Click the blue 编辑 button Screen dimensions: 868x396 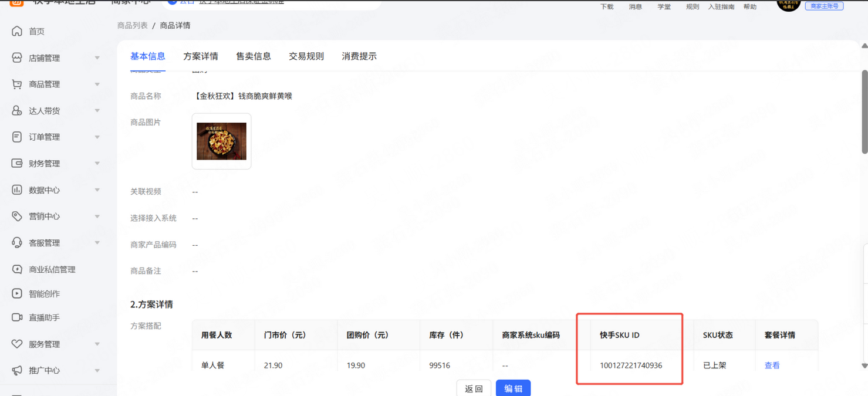pyautogui.click(x=513, y=388)
